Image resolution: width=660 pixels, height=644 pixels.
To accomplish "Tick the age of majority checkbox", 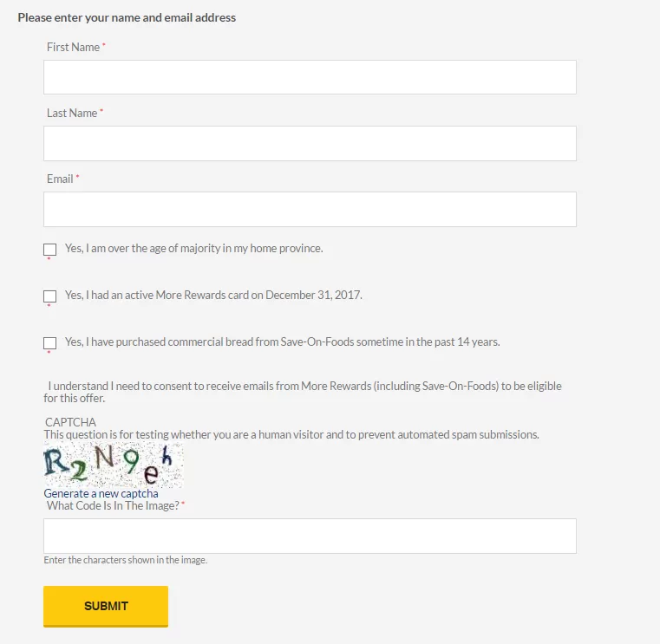I will point(49,250).
